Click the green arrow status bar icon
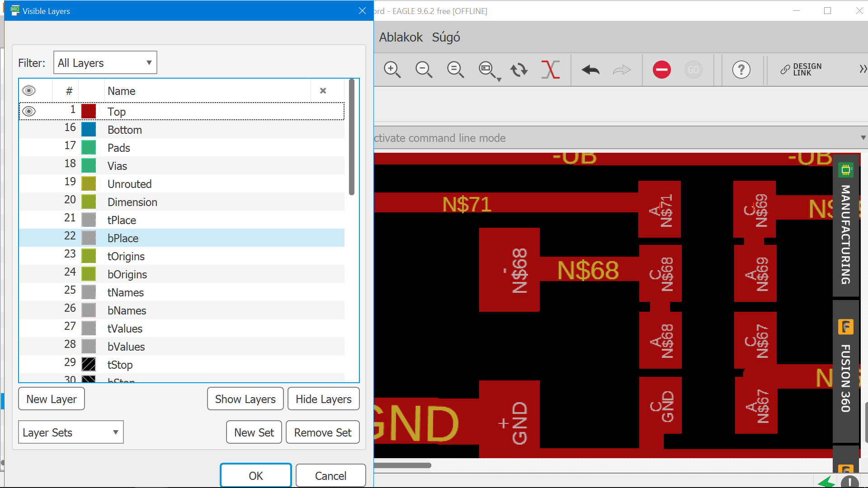868x488 pixels. point(826,482)
